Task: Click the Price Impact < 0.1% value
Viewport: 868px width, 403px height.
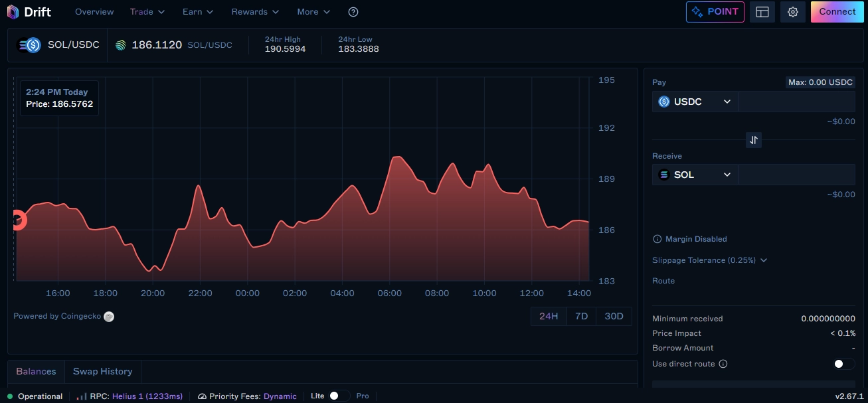Action: click(x=842, y=333)
